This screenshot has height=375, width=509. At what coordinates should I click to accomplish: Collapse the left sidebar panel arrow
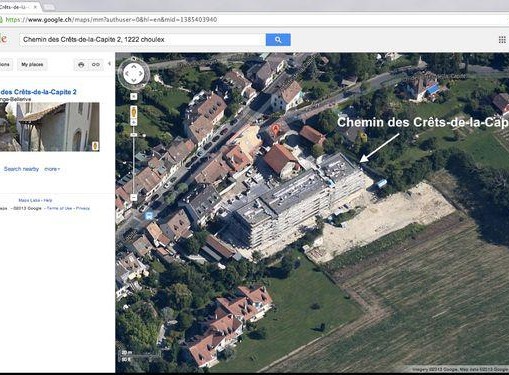pos(109,64)
